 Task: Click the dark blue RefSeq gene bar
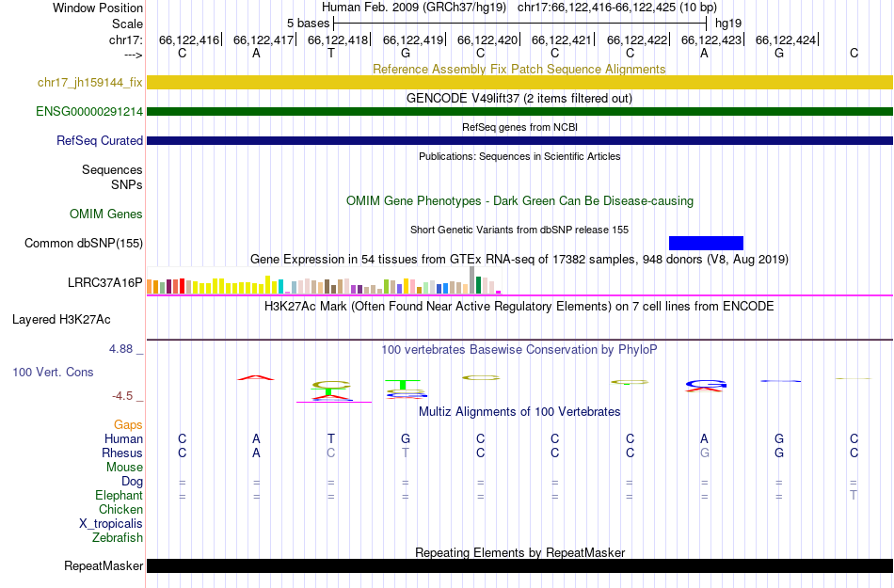point(519,140)
